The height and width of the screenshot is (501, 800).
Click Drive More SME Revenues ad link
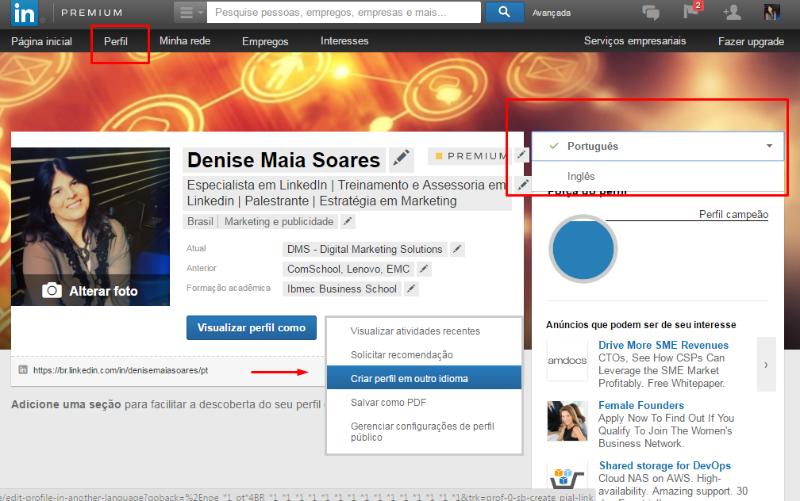coord(663,345)
